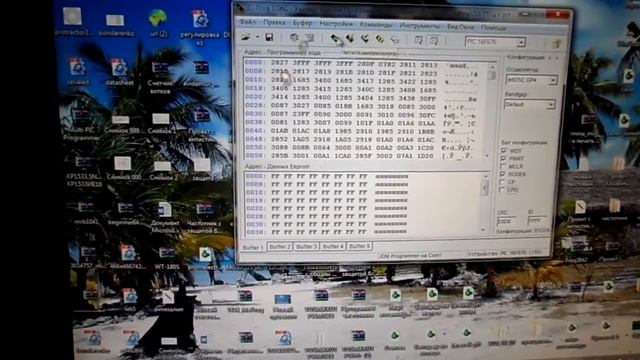640x360 pixels.
Task: Switch to Buffer 4 tab
Action: tap(333, 247)
